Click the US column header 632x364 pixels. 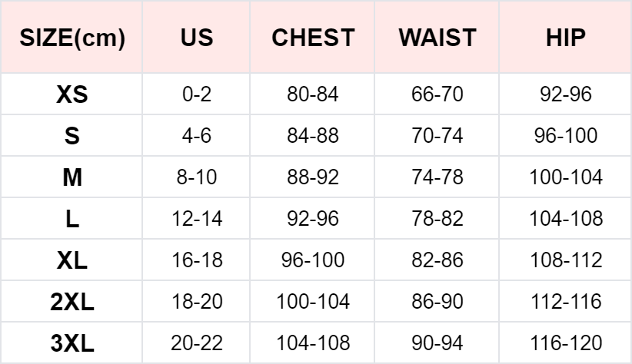tap(197, 38)
